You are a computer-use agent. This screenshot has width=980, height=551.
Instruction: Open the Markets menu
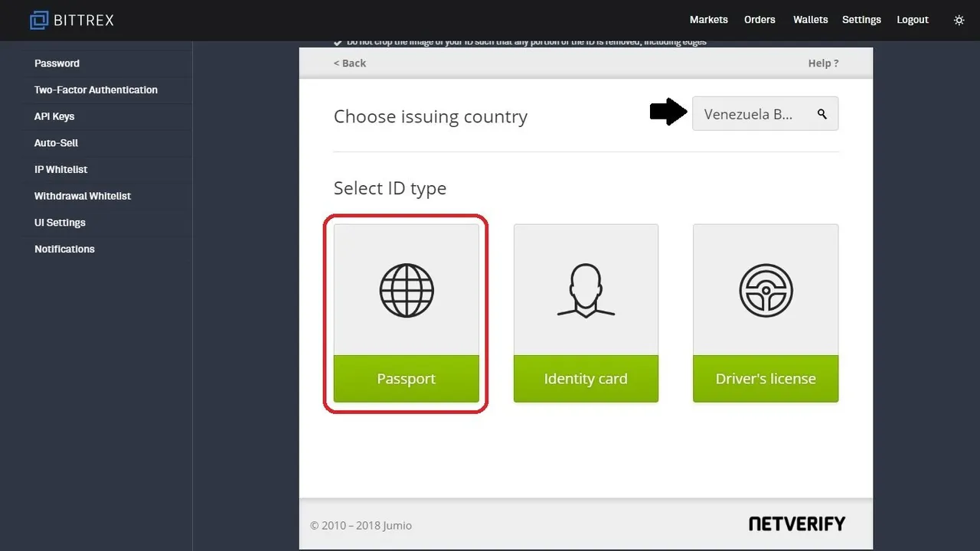click(x=709, y=20)
